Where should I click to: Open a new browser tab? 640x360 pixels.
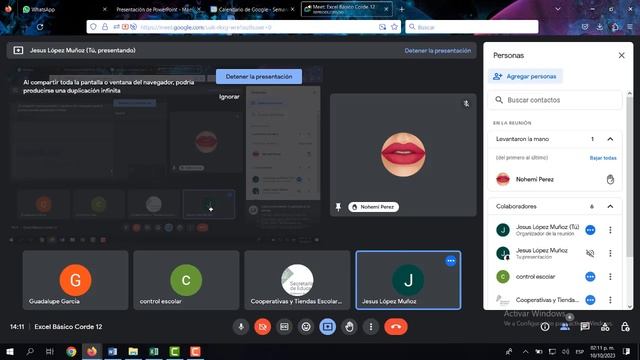pos(402,9)
